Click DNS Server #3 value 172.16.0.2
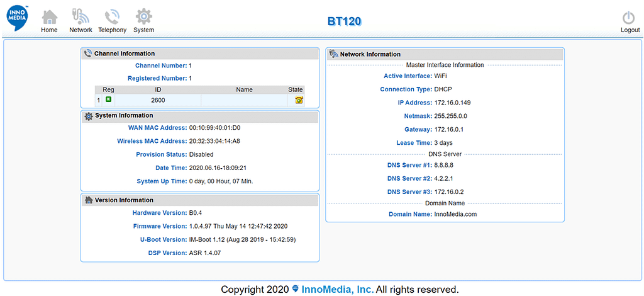Screen dimensions: 644x296 pyautogui.click(x=449, y=191)
